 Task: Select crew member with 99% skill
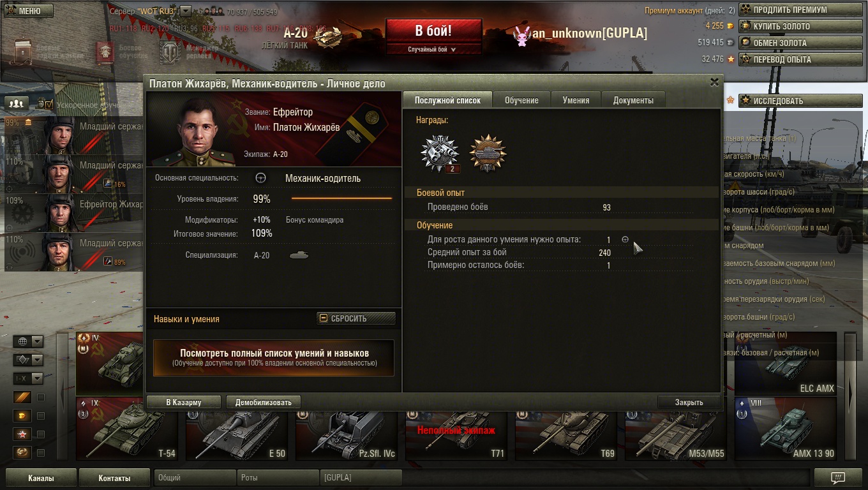click(x=75, y=135)
